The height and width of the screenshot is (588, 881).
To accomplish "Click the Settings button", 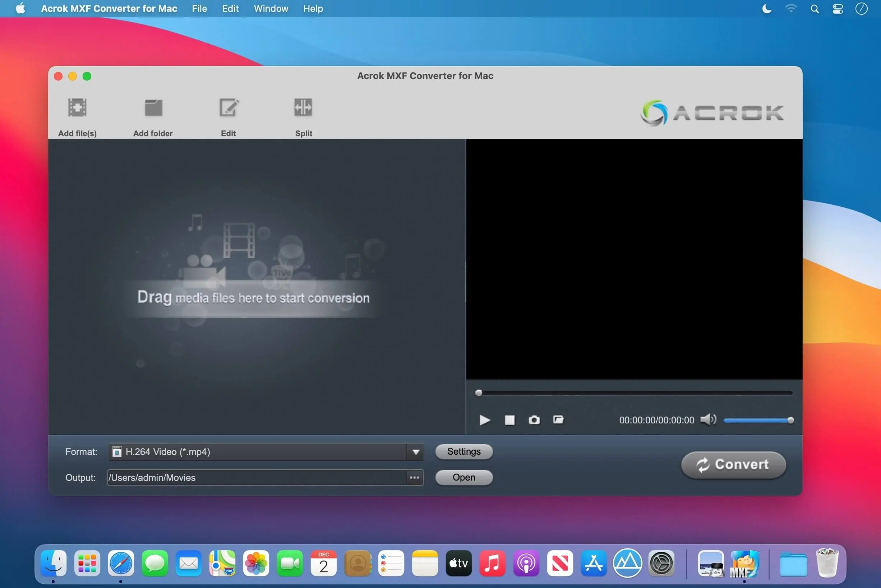I will tap(464, 452).
